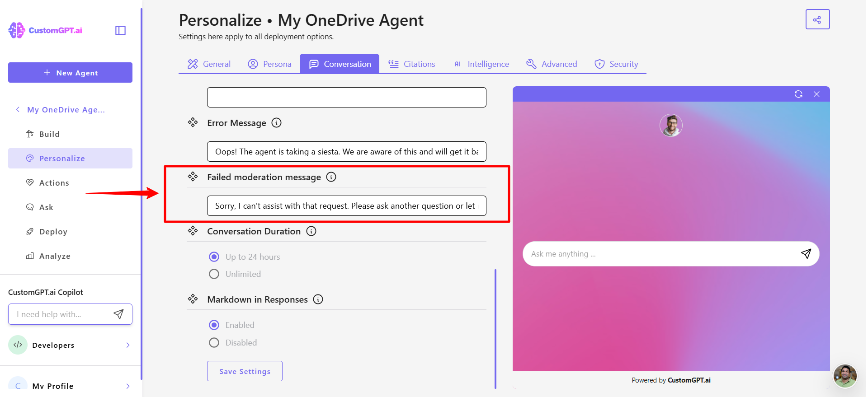Collapse the sidebar panel icon
The height and width of the screenshot is (397, 868).
coord(120,30)
